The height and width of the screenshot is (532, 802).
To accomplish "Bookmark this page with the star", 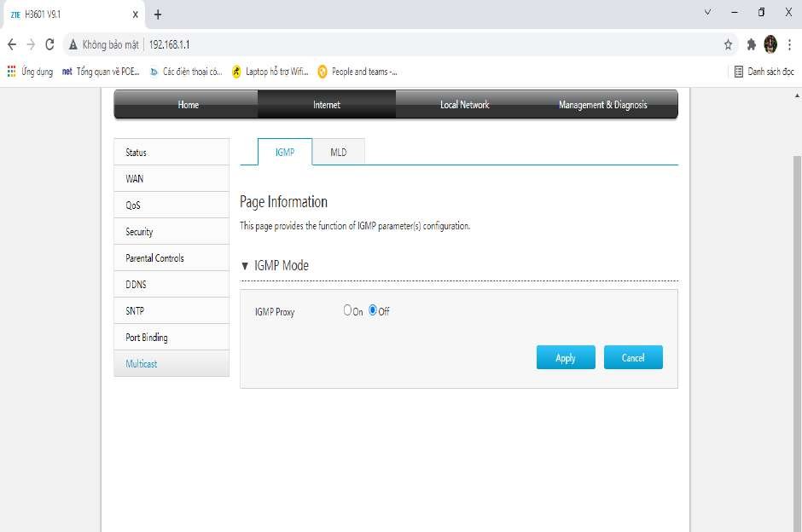I will [728, 45].
